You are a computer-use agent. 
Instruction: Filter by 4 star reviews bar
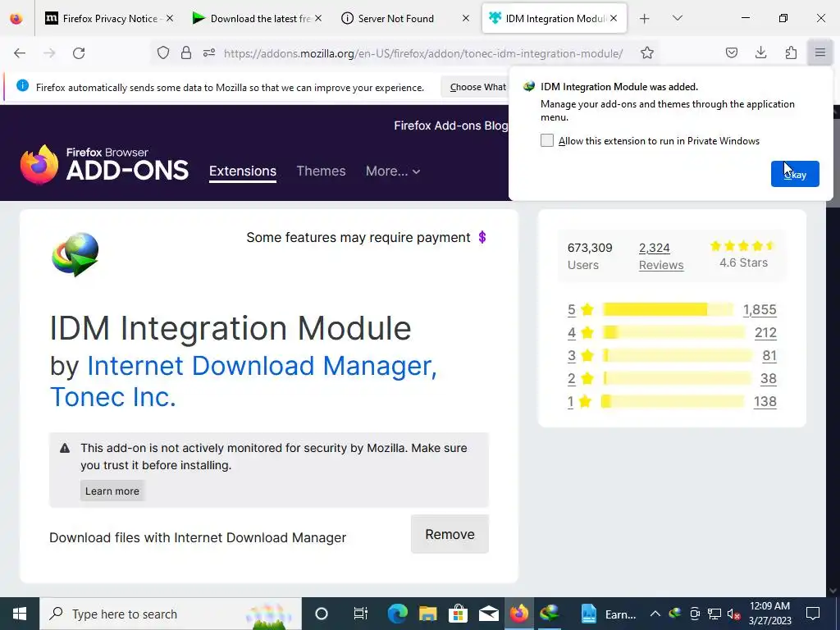click(x=673, y=332)
